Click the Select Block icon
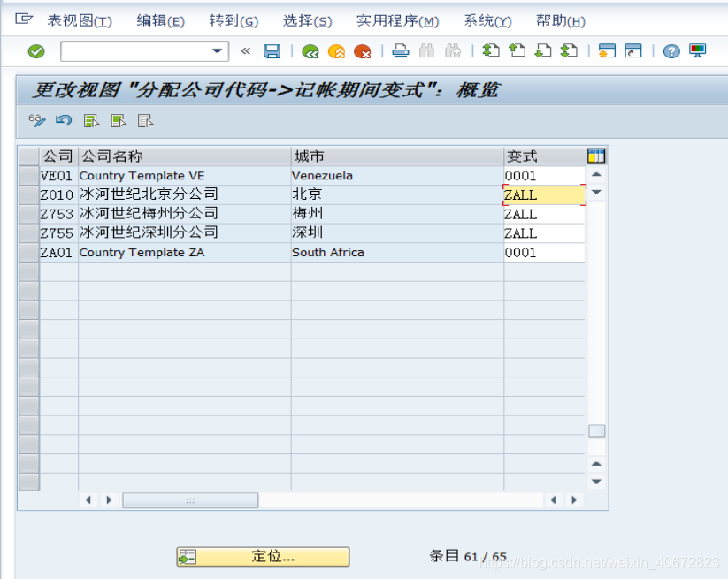Viewport: 728px width, 579px height. coord(119,121)
